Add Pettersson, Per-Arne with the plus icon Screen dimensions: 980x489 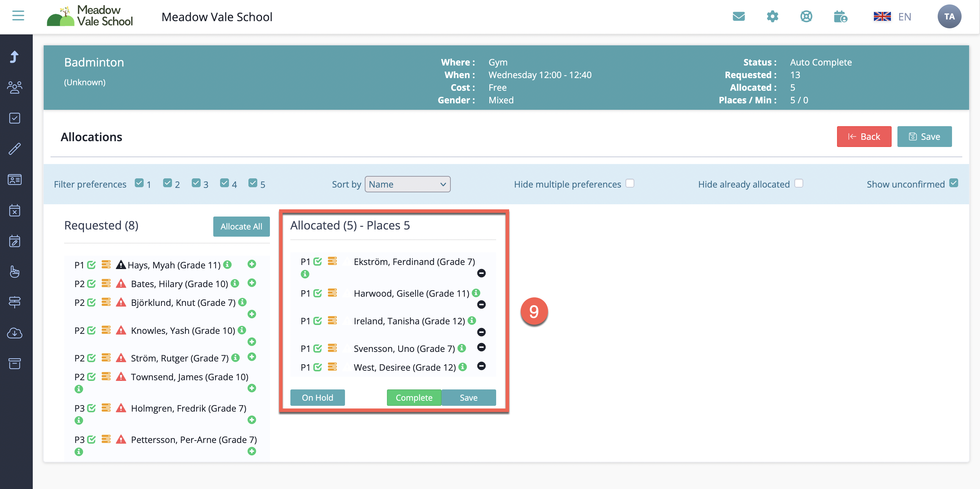(x=251, y=451)
